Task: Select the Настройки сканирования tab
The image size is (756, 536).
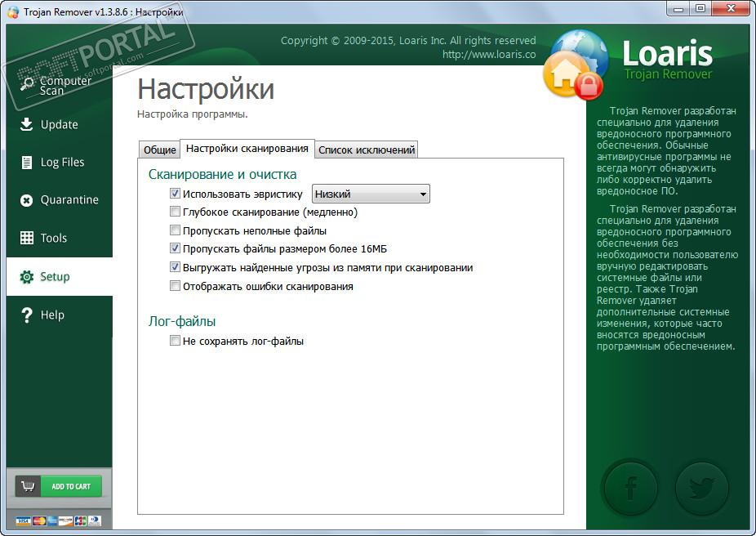Action: tap(247, 149)
